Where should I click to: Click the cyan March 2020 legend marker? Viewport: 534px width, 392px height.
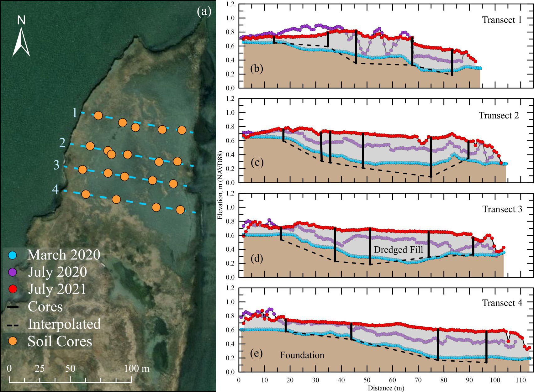(x=13, y=255)
